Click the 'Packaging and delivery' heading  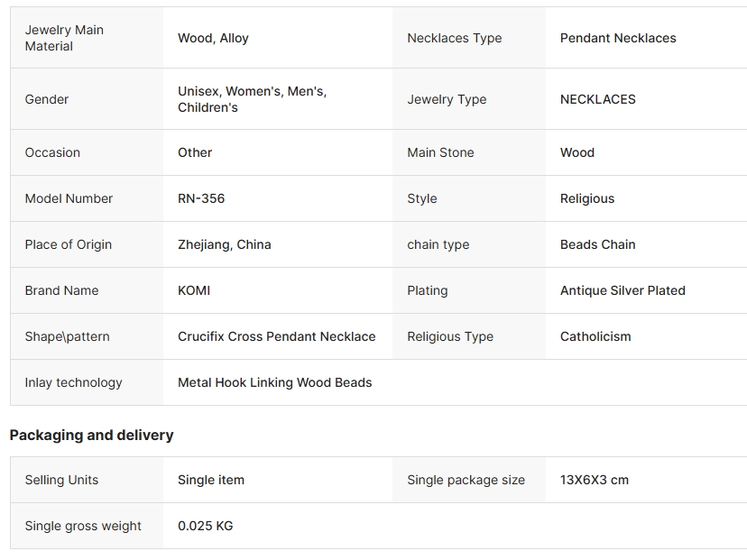tap(91, 435)
